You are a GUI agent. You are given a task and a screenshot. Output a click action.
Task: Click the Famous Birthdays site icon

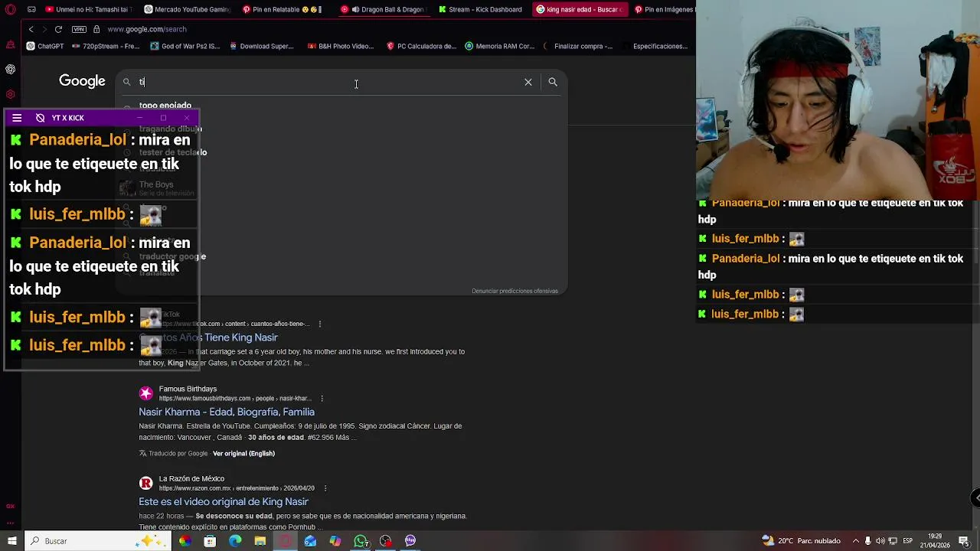click(x=145, y=393)
